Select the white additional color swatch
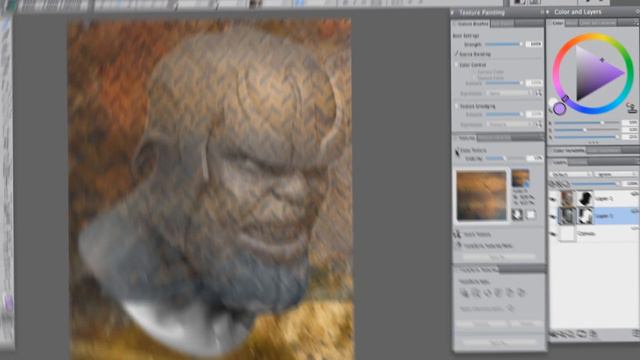640x360 pixels. (553, 102)
